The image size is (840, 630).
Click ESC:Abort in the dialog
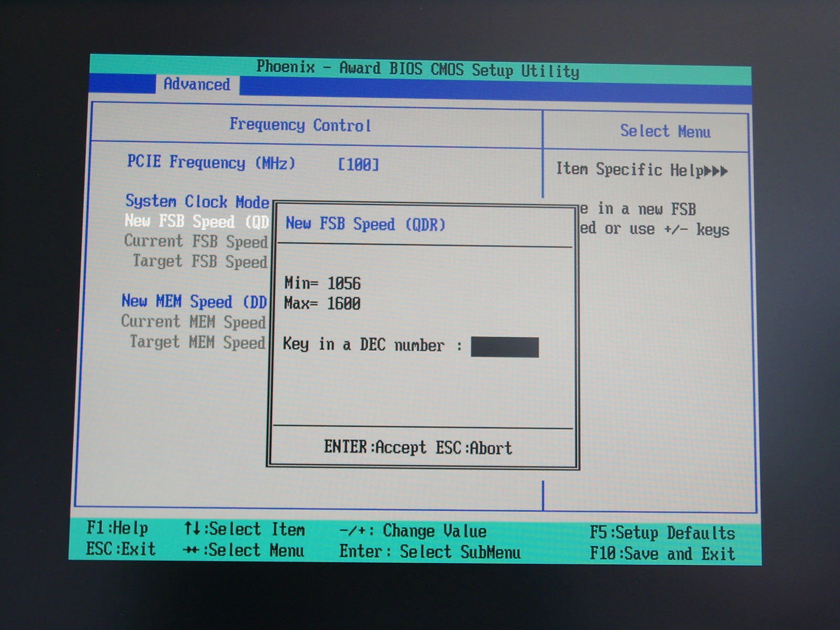(474, 448)
